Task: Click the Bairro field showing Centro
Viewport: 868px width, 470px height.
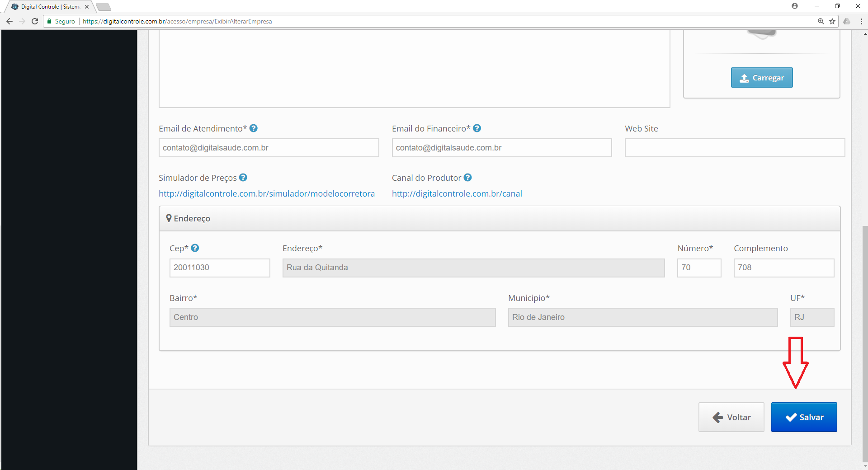Action: click(x=332, y=317)
